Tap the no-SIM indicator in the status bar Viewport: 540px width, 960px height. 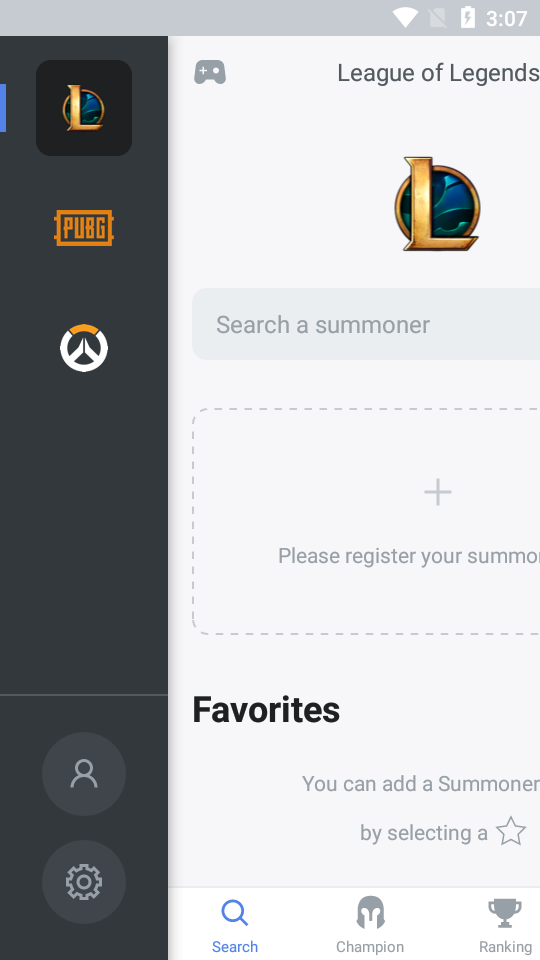click(x=437, y=18)
